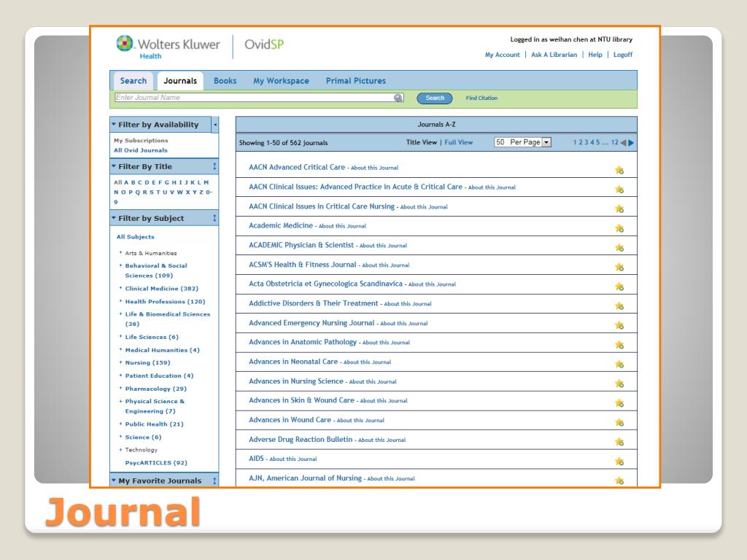Favorite star for Advances in Wound Care

[x=619, y=422]
